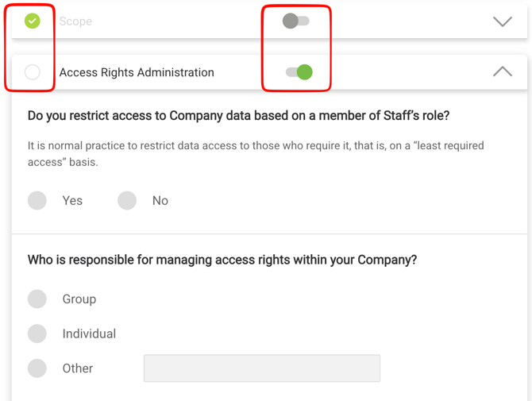Click the "Individual" option label text
Image resolution: width=532 pixels, height=401 pixels.
[89, 334]
